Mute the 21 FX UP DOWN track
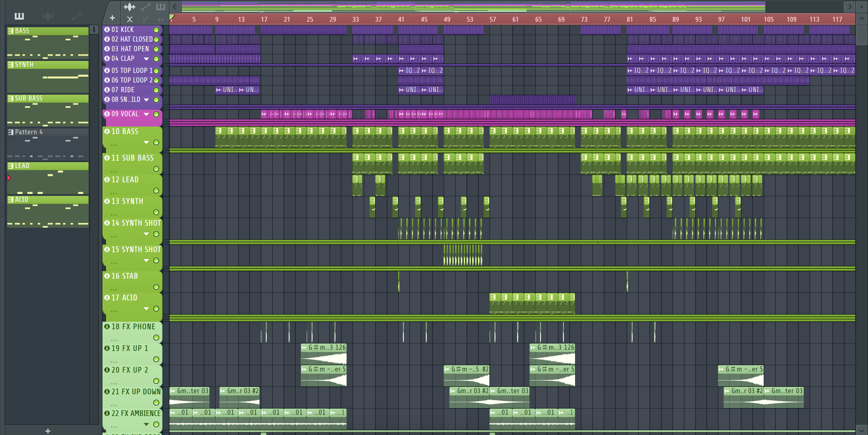 click(156, 403)
